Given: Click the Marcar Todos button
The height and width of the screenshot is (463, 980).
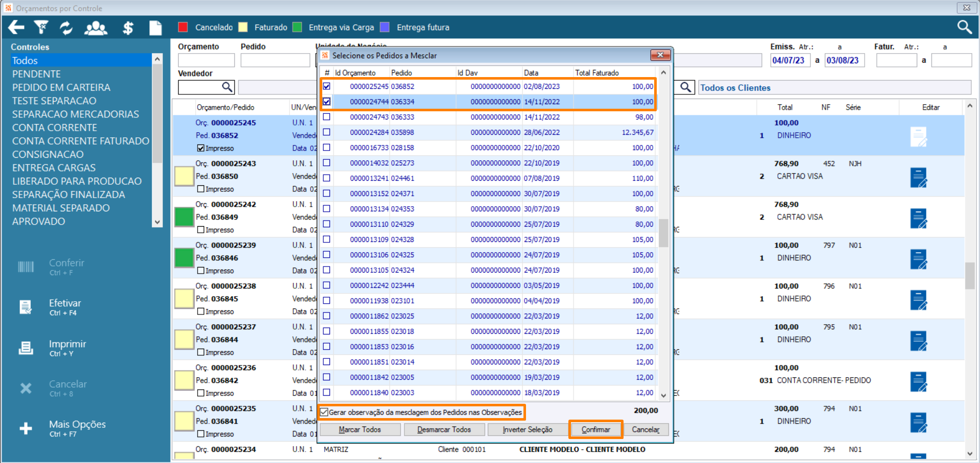Looking at the screenshot, I should point(360,429).
